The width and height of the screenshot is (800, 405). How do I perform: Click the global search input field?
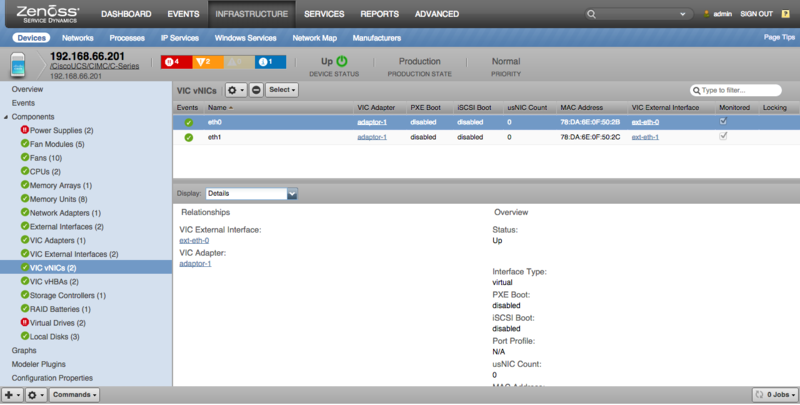coord(639,14)
